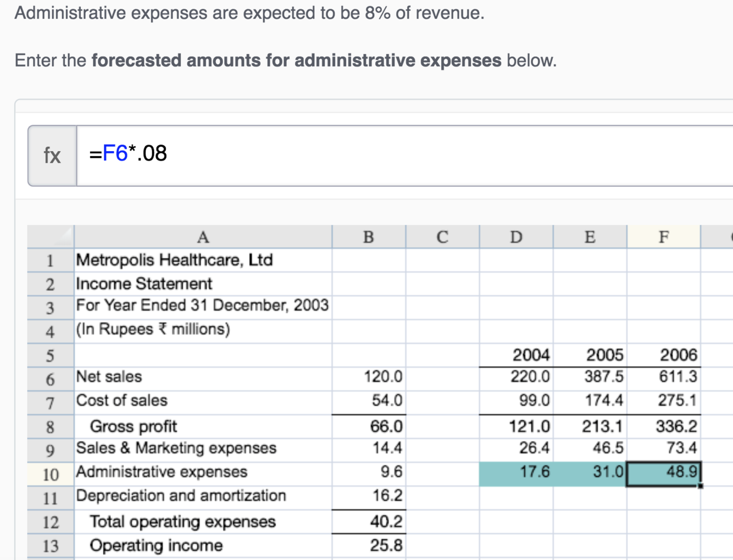This screenshot has width=733, height=560.
Task: Select column E header
Action: [590, 237]
